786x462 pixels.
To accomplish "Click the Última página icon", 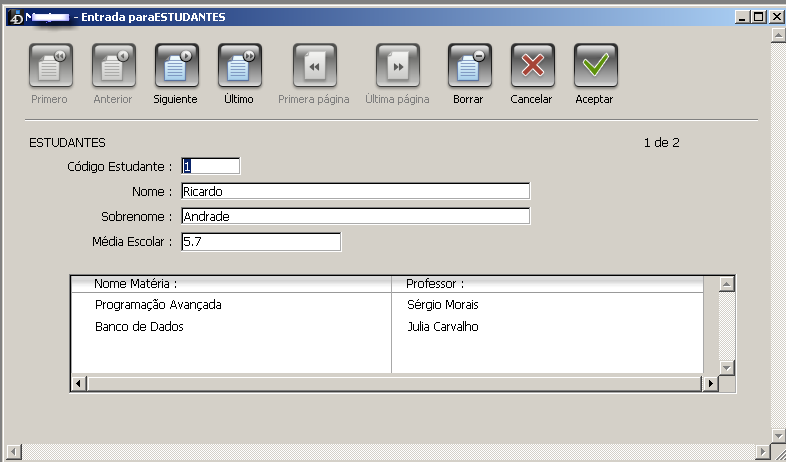I will [x=397, y=67].
